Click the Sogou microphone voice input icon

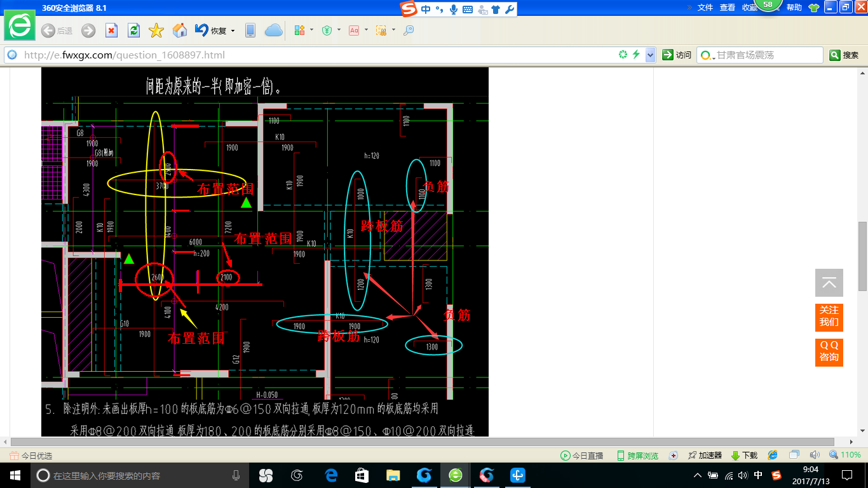tap(454, 9)
